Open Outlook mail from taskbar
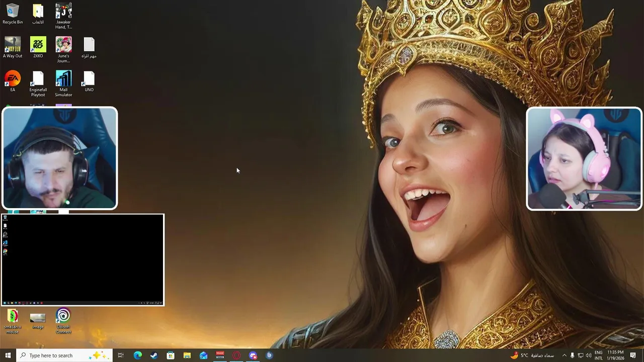This screenshot has width=644, height=362. (203, 355)
